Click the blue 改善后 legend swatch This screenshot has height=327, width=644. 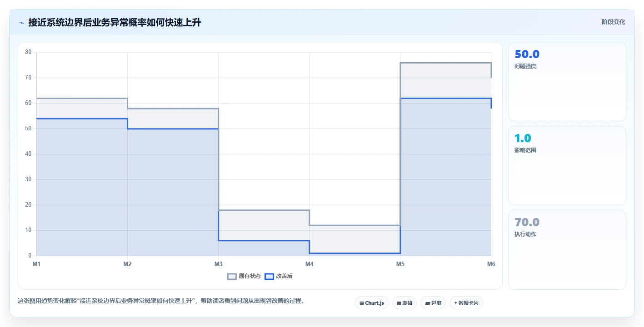point(270,276)
